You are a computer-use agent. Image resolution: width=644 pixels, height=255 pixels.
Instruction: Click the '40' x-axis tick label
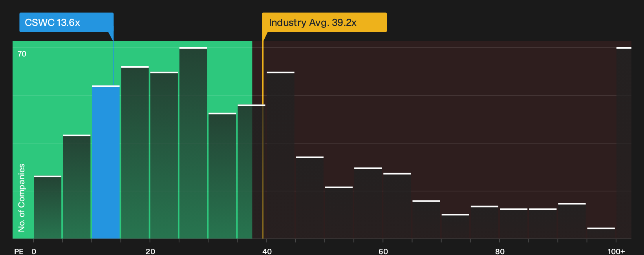(x=267, y=251)
